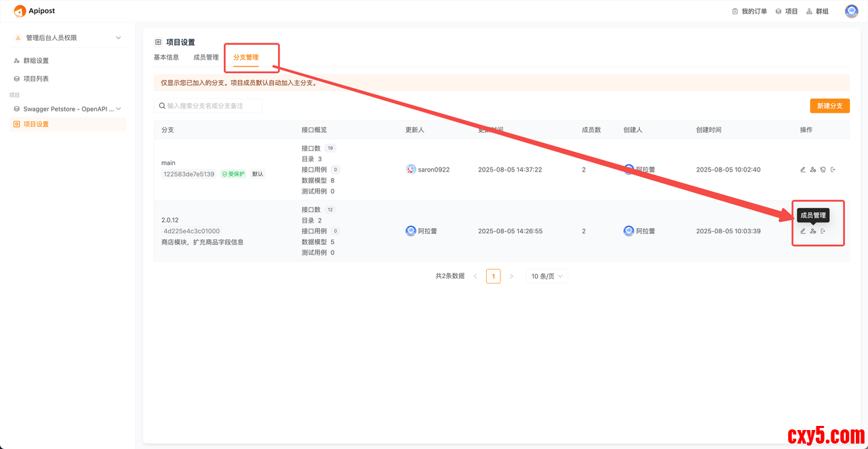The width and height of the screenshot is (868, 449).
Task: Expand the 管理后台人员权限 team dropdown
Action: [x=118, y=38]
